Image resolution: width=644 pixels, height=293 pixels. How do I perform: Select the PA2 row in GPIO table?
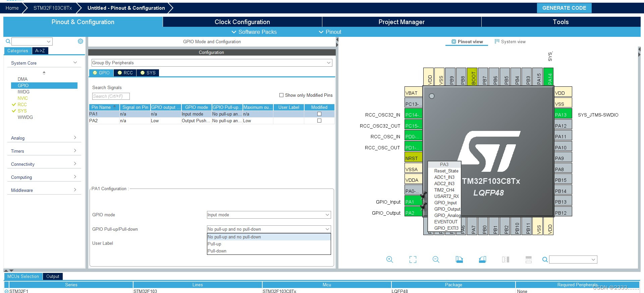[x=212, y=121]
